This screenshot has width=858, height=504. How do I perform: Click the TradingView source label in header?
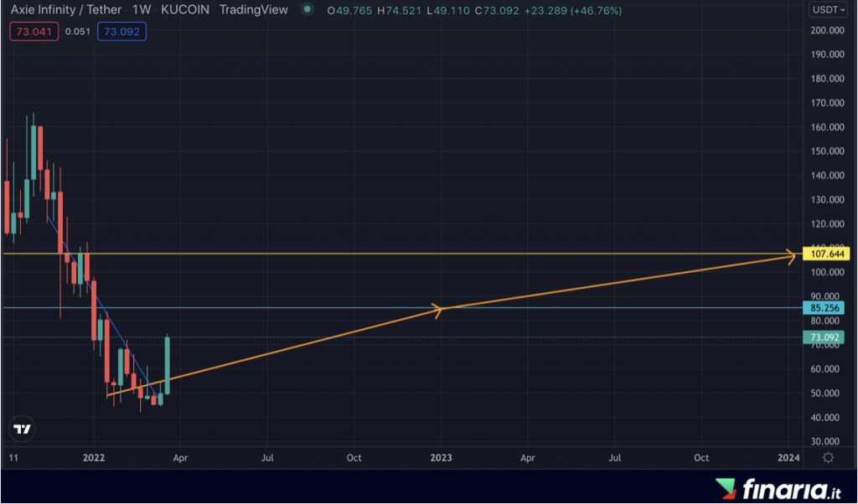coord(253,10)
